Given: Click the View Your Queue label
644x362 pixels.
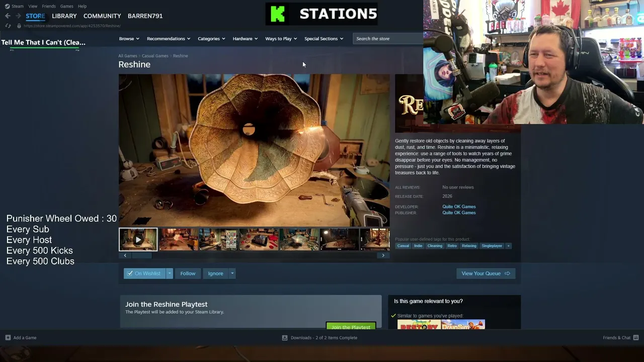Looking at the screenshot, I should click(481, 274).
